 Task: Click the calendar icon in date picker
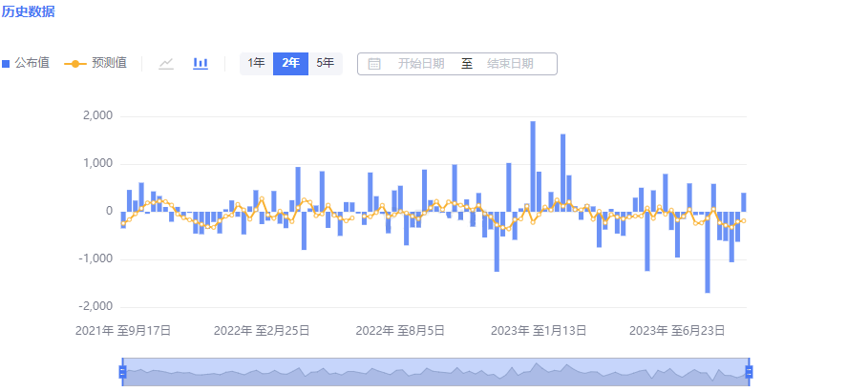coord(374,64)
